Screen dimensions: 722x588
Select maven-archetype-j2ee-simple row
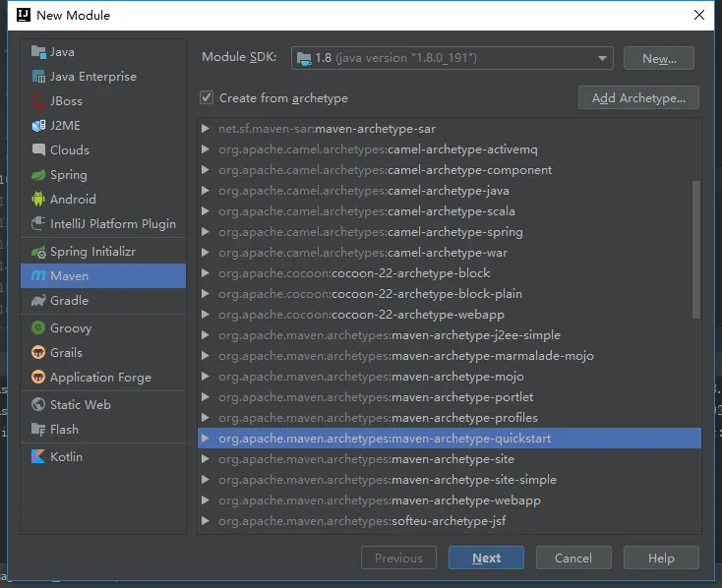click(450, 334)
